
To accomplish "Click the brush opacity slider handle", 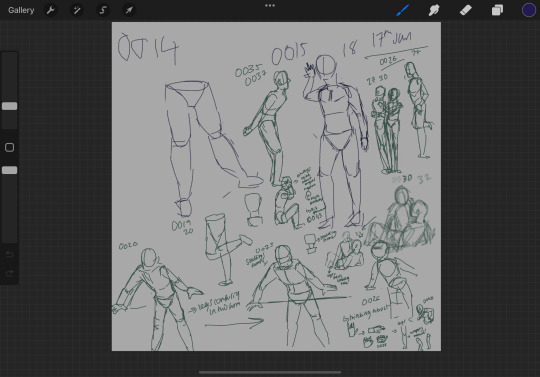I will (x=10, y=170).
